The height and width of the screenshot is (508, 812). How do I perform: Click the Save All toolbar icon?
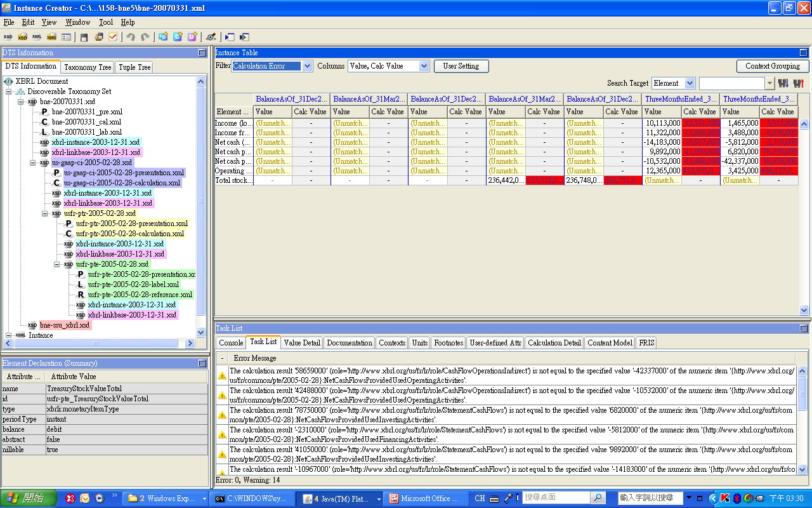(98, 37)
